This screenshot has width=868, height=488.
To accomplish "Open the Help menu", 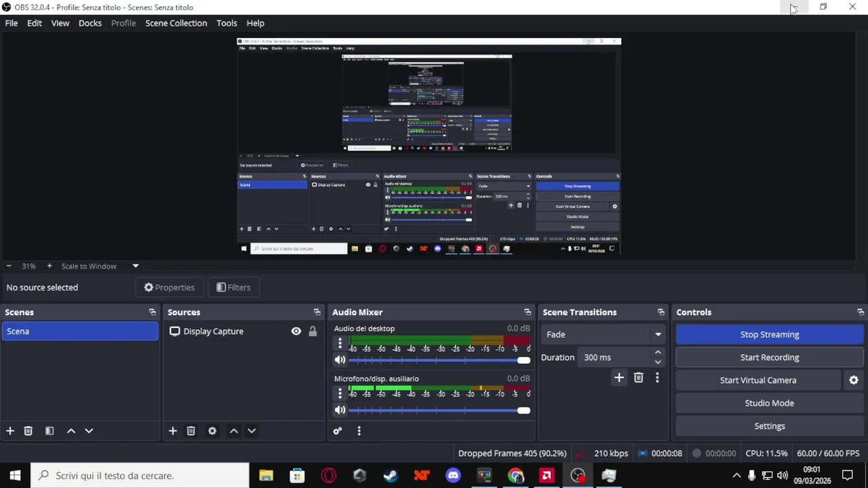I will (256, 23).
